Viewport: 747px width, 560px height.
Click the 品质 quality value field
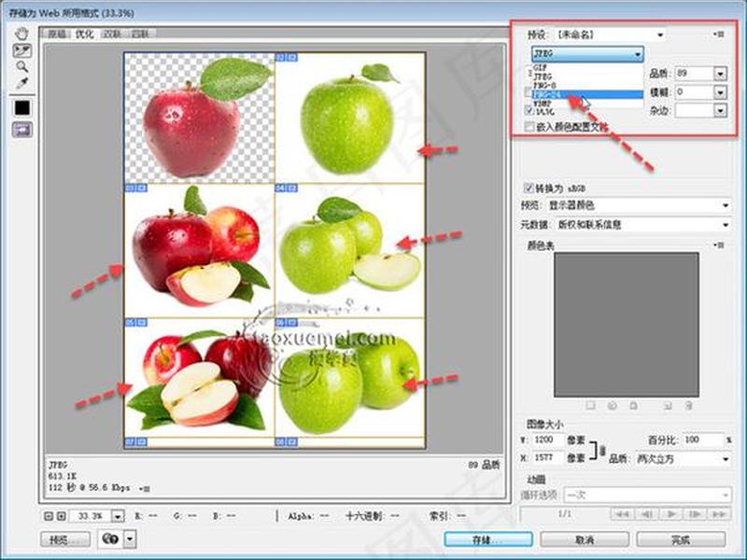click(694, 74)
